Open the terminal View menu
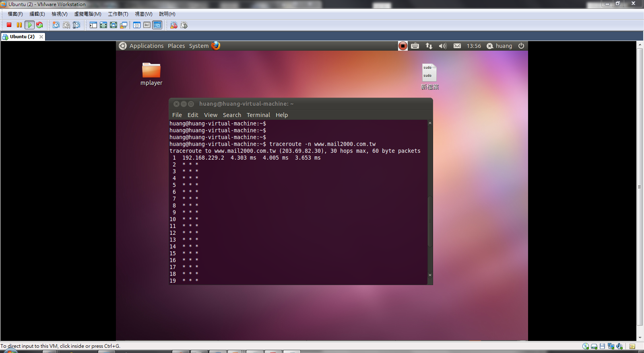Screen dimensions: 644x353 point(211,115)
